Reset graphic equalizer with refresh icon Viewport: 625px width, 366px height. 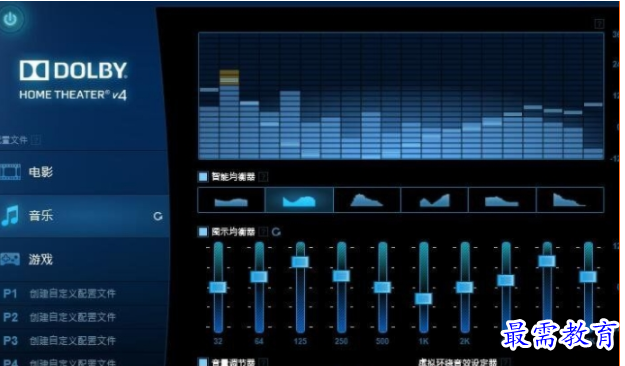click(276, 232)
